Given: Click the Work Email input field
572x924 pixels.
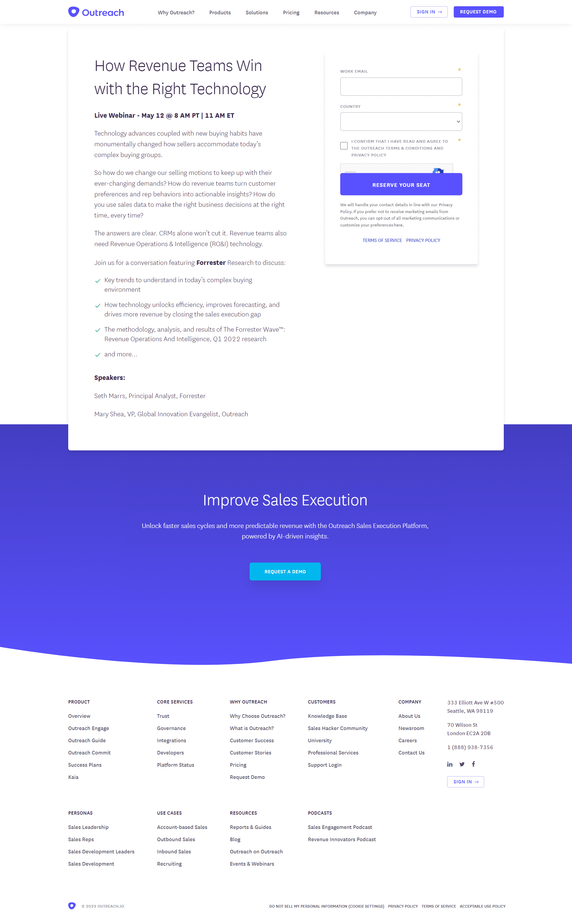Looking at the screenshot, I should pyautogui.click(x=401, y=86).
